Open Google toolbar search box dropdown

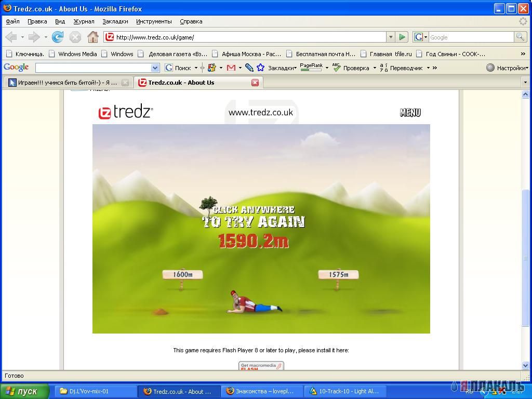point(155,68)
